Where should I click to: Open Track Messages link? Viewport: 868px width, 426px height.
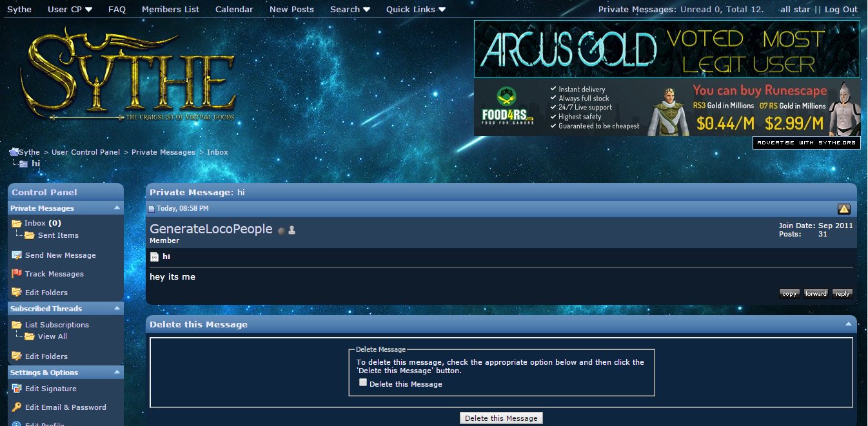pos(54,274)
